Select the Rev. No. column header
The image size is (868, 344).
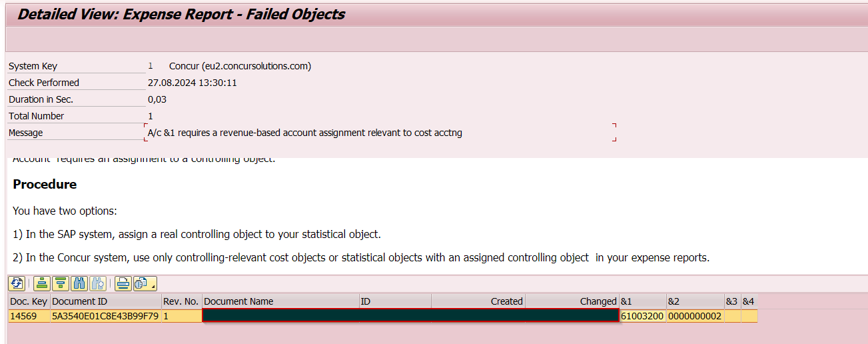click(x=182, y=301)
